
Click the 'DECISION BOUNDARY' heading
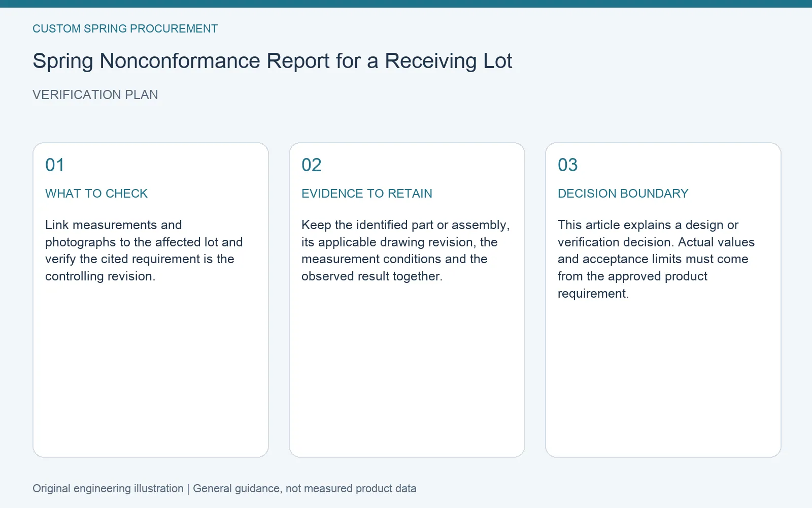[x=623, y=194]
